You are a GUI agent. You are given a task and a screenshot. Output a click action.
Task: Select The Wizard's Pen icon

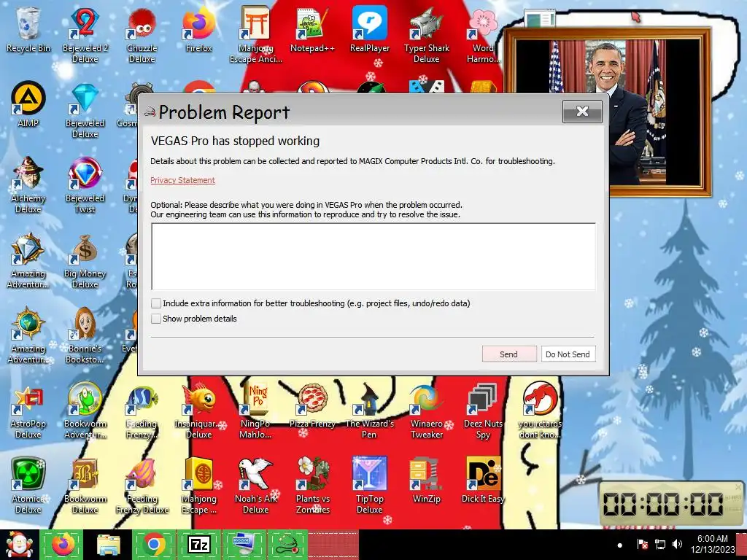(370, 411)
